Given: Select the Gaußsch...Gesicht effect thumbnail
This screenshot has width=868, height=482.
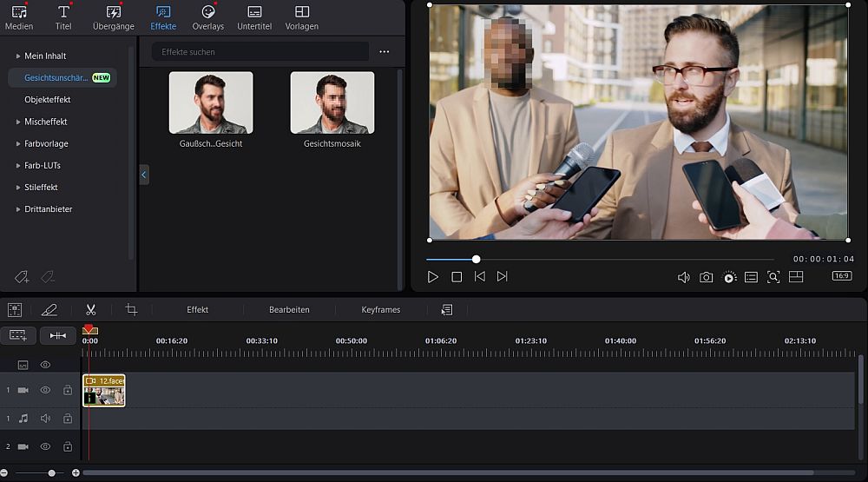Looking at the screenshot, I should tap(211, 103).
